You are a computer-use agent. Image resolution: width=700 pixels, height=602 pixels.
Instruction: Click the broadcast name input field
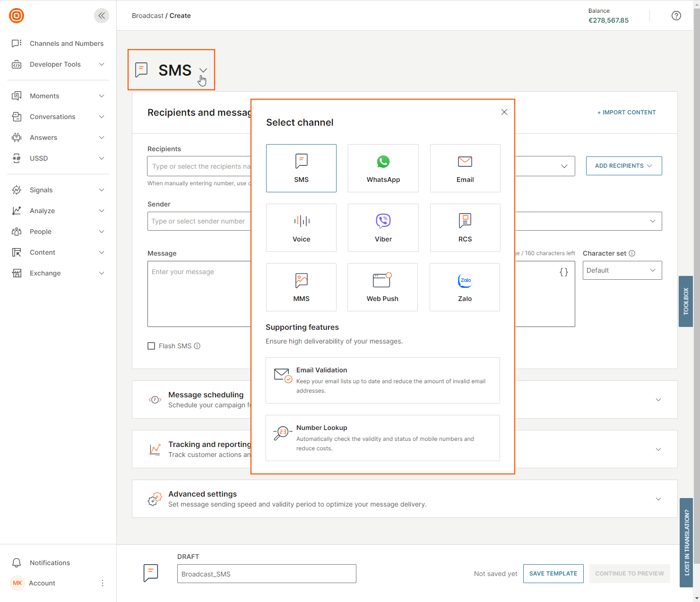267,574
